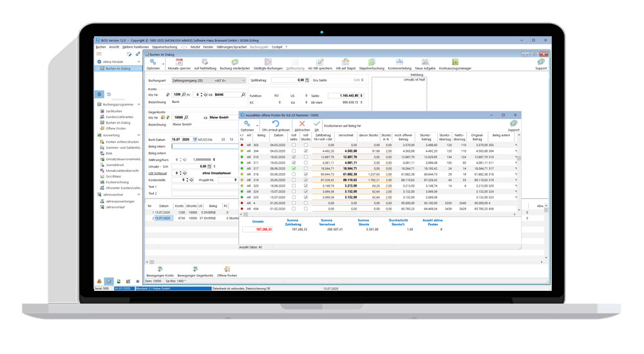
Task: Click the offene Posten table vertical scrollbar
Action: tap(518, 172)
